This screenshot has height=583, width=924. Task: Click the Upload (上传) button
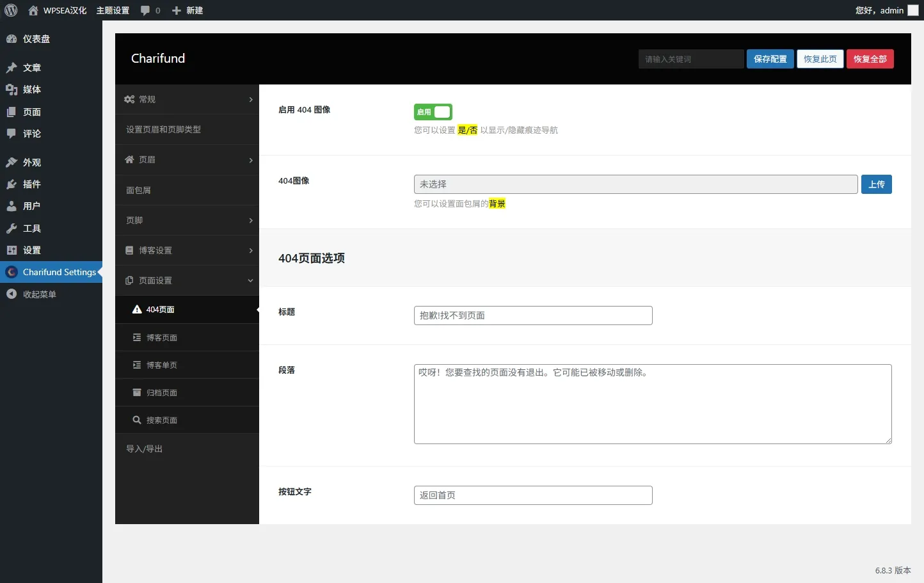coord(876,184)
